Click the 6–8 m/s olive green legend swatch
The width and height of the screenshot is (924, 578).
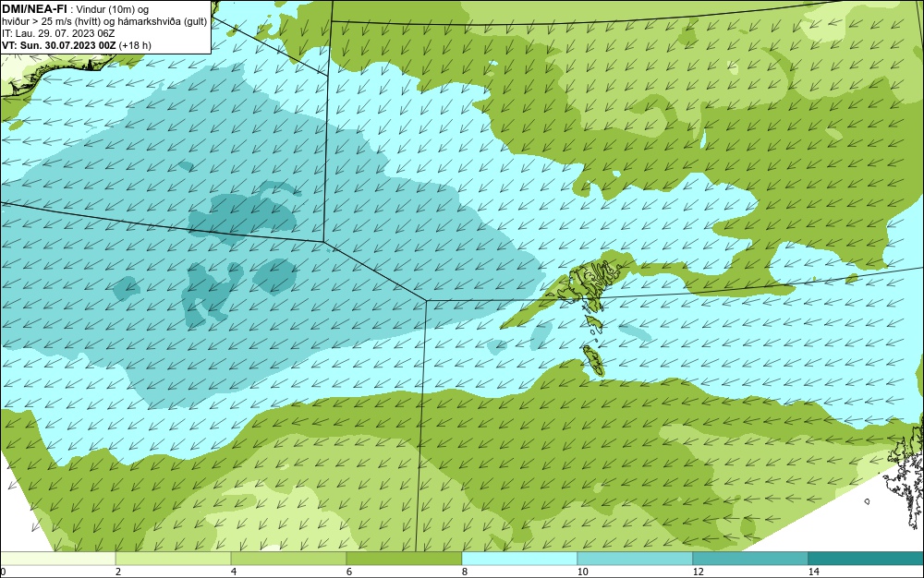coord(405,559)
